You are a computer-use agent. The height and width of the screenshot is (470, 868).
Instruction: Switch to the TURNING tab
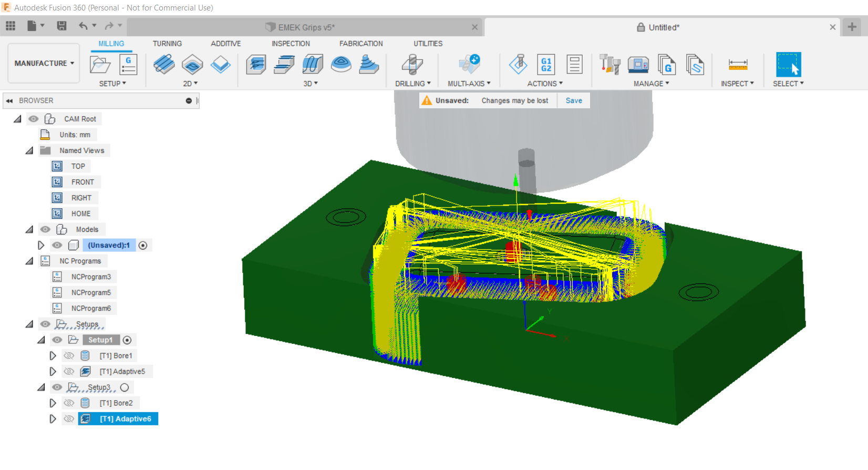coord(167,44)
